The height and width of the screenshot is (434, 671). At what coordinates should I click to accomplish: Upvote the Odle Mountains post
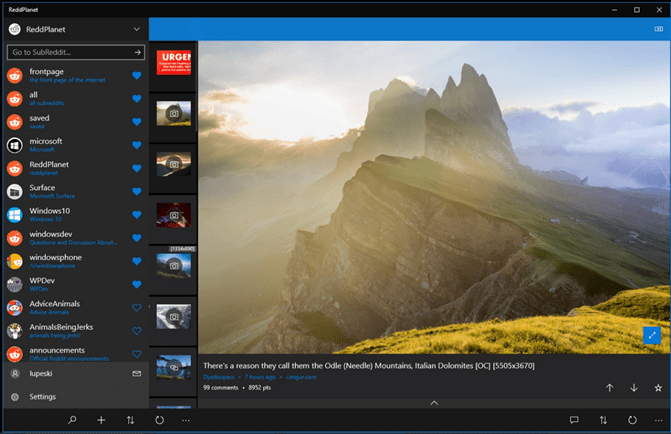[609, 388]
